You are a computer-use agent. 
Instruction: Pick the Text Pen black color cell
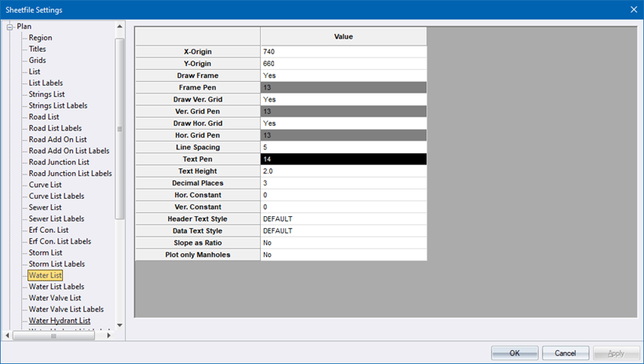tap(343, 159)
